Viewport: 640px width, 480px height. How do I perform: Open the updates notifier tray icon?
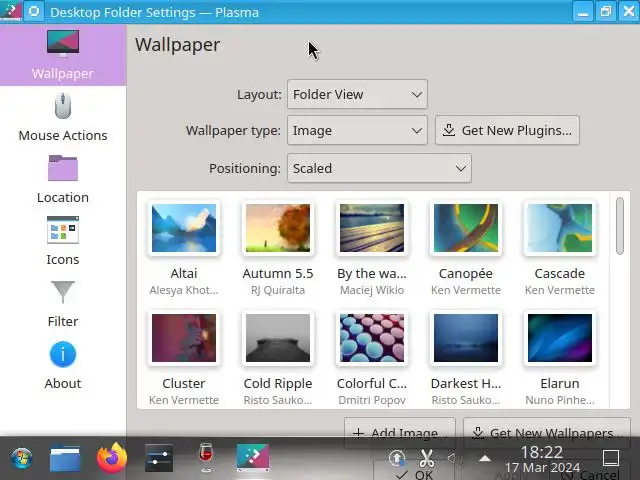coord(397,458)
